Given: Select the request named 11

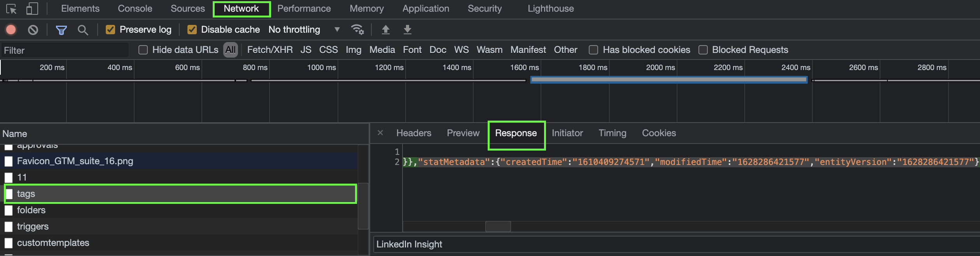Looking at the screenshot, I should coord(179,177).
